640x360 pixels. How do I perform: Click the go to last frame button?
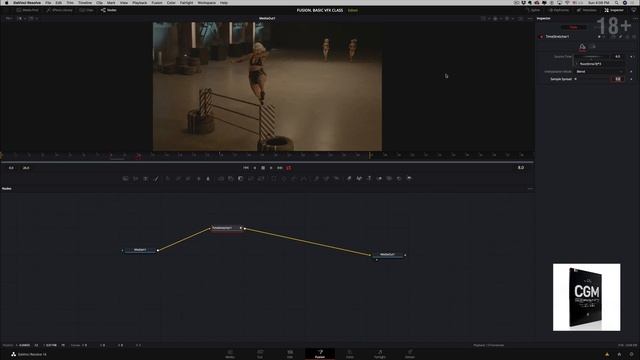click(x=280, y=168)
